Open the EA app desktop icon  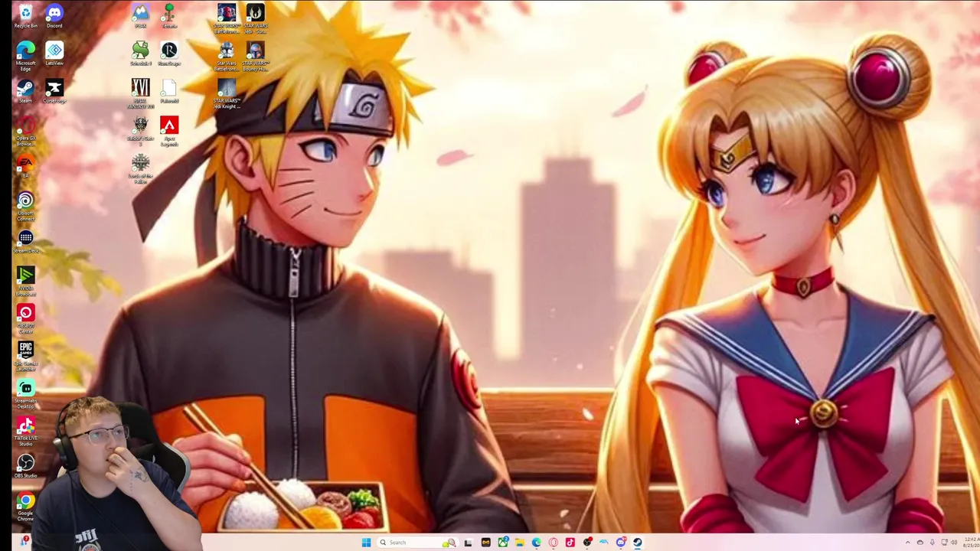[x=25, y=165]
